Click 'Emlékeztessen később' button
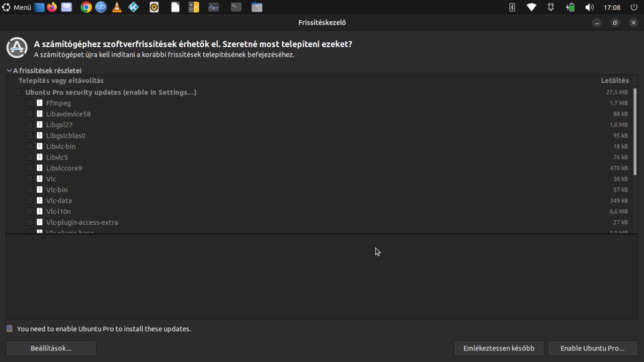 [x=499, y=348]
